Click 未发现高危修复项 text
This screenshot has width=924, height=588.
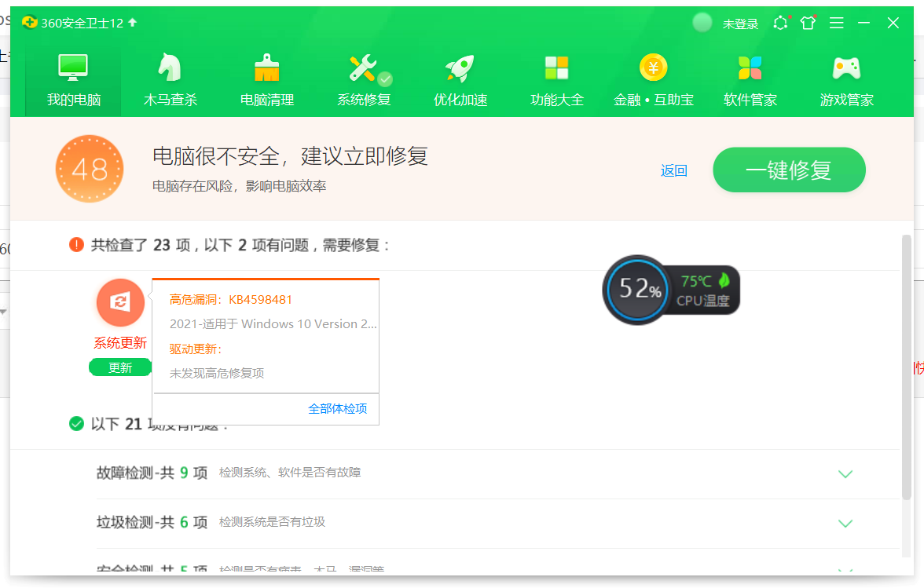217,373
